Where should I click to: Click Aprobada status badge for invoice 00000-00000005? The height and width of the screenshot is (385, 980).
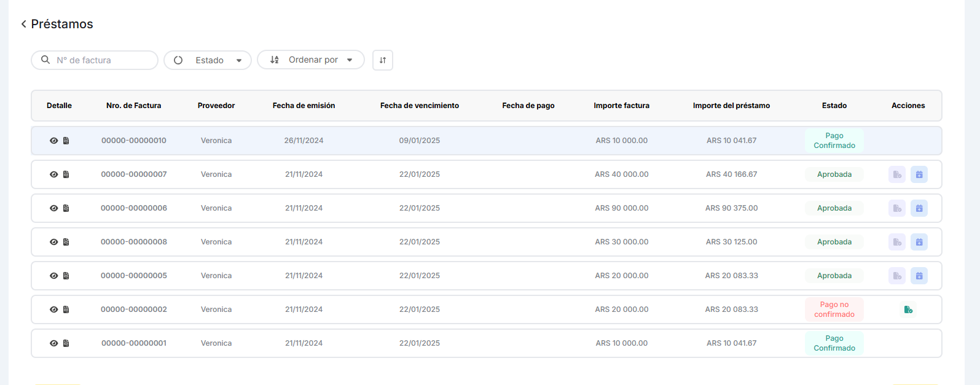click(x=834, y=276)
